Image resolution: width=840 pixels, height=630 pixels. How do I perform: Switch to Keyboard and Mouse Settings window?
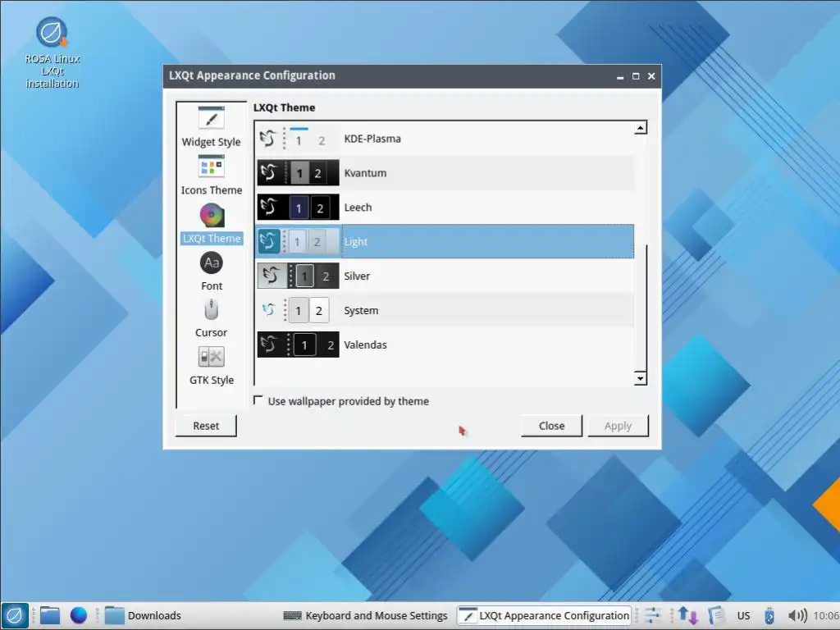coord(365,615)
